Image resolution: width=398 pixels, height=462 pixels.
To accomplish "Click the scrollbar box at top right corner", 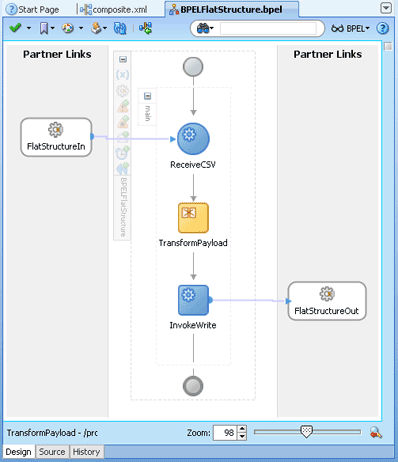I will tap(388, 47).
